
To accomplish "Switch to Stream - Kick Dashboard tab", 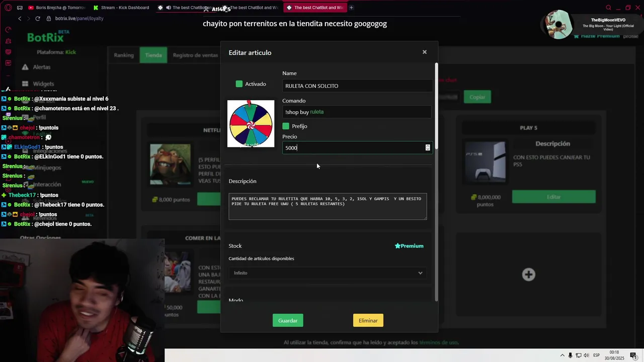I will click(122, 8).
